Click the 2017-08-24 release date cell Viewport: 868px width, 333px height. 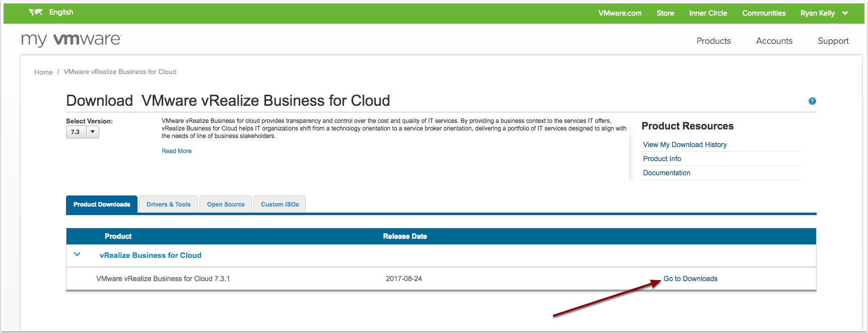(x=404, y=279)
